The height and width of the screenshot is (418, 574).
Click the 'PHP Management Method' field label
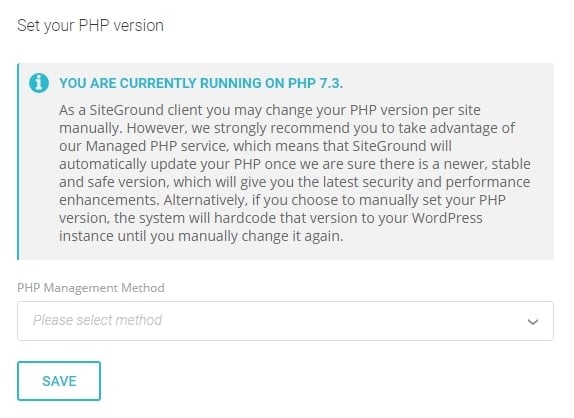point(91,288)
